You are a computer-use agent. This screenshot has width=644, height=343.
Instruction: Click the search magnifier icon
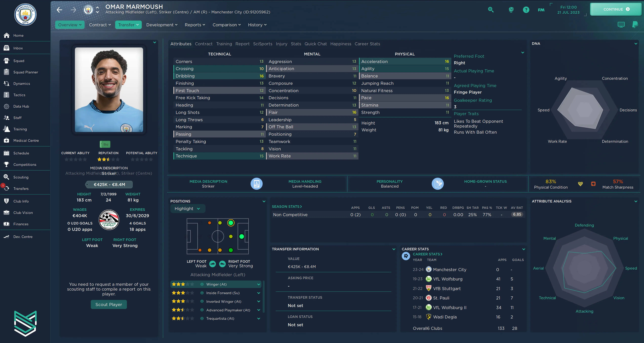pos(491,10)
